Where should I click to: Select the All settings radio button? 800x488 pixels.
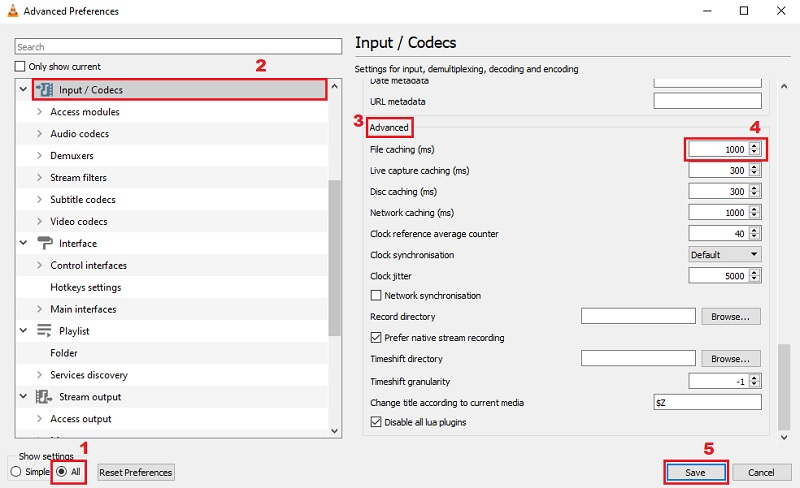click(61, 472)
